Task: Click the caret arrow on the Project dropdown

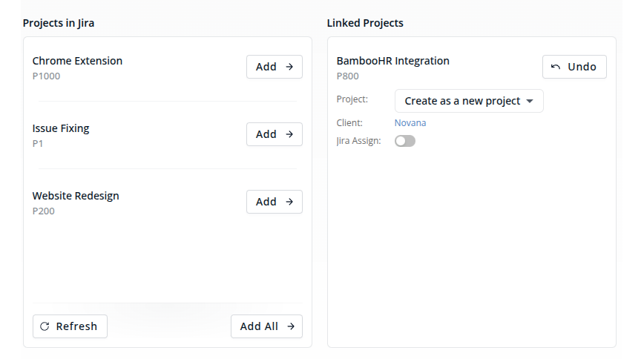Action: coord(530,102)
